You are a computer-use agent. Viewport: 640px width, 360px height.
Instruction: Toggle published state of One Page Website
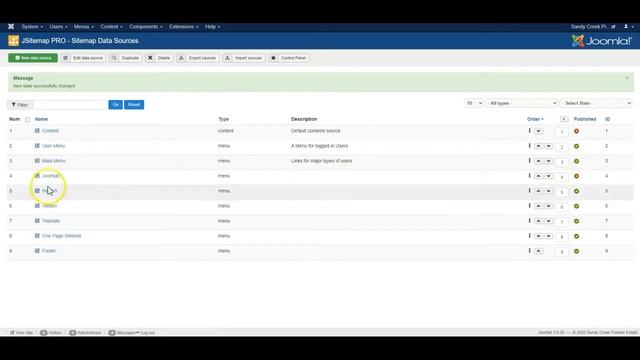pyautogui.click(x=576, y=236)
